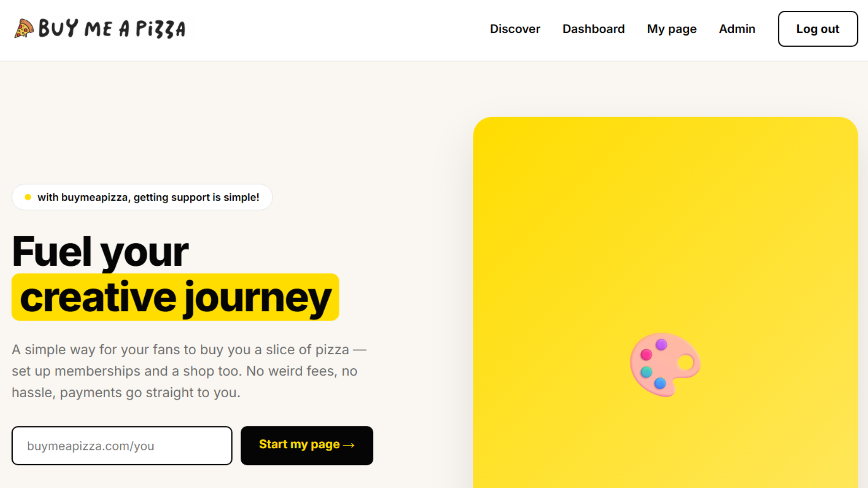Viewport: 868px width, 488px height.
Task: Go to the Dashboard
Action: coord(594,29)
